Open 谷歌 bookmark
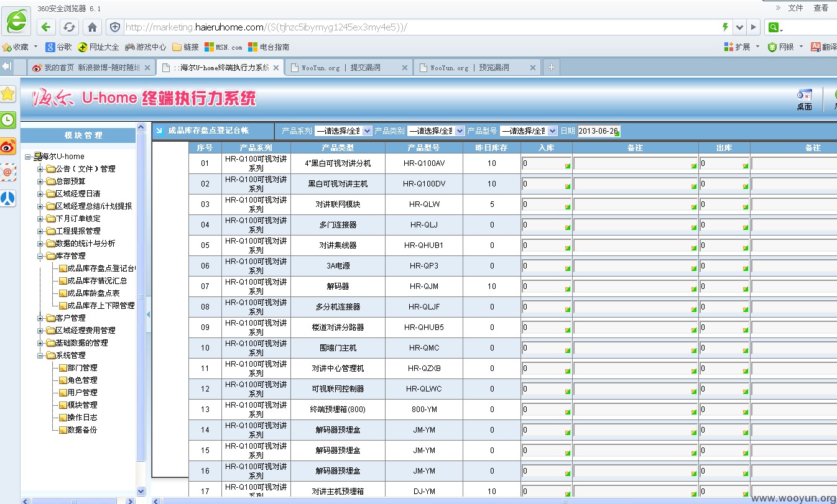Image resolution: width=837 pixels, height=504 pixels. [x=59, y=47]
